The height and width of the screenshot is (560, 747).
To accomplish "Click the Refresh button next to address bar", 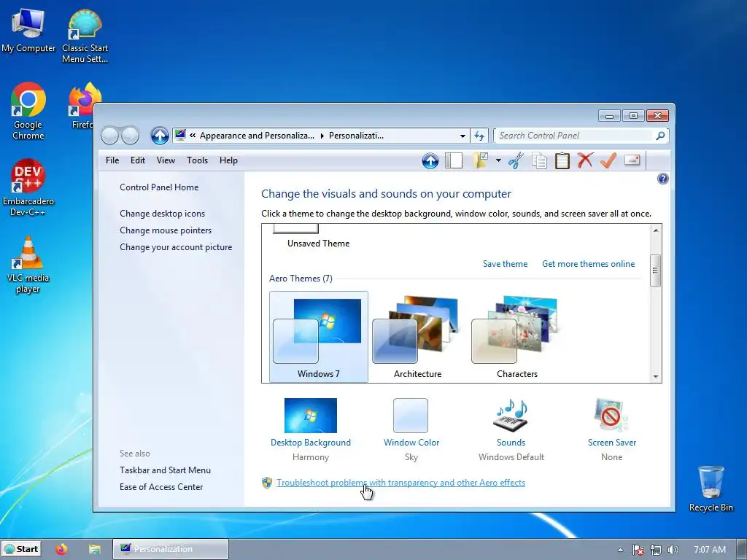I will tap(479, 136).
